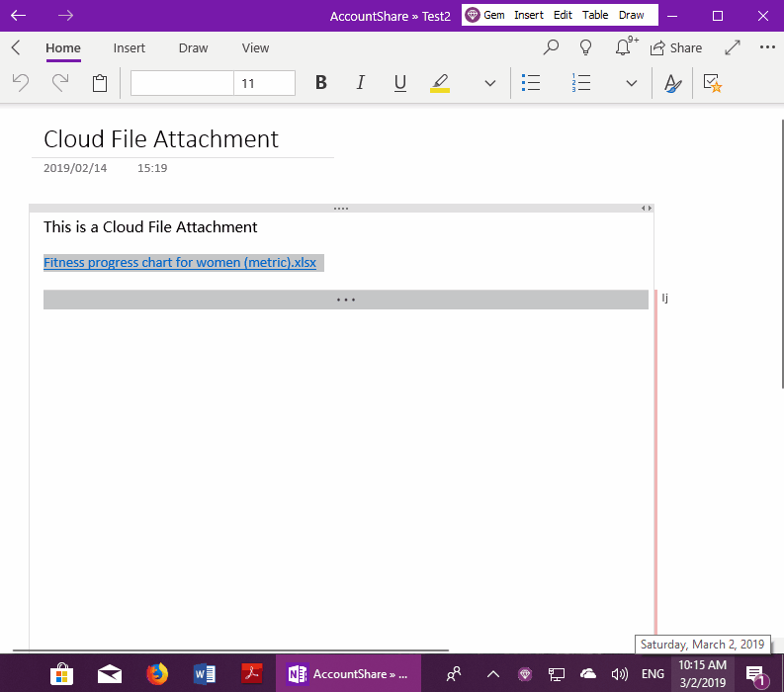
Task: Switch to the View tab
Action: tap(255, 48)
